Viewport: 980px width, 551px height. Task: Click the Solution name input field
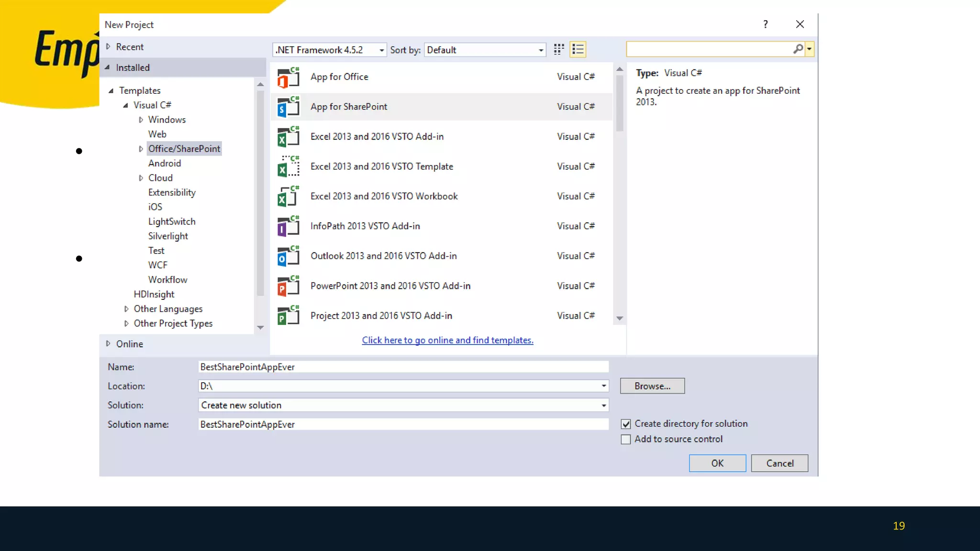[x=403, y=424]
